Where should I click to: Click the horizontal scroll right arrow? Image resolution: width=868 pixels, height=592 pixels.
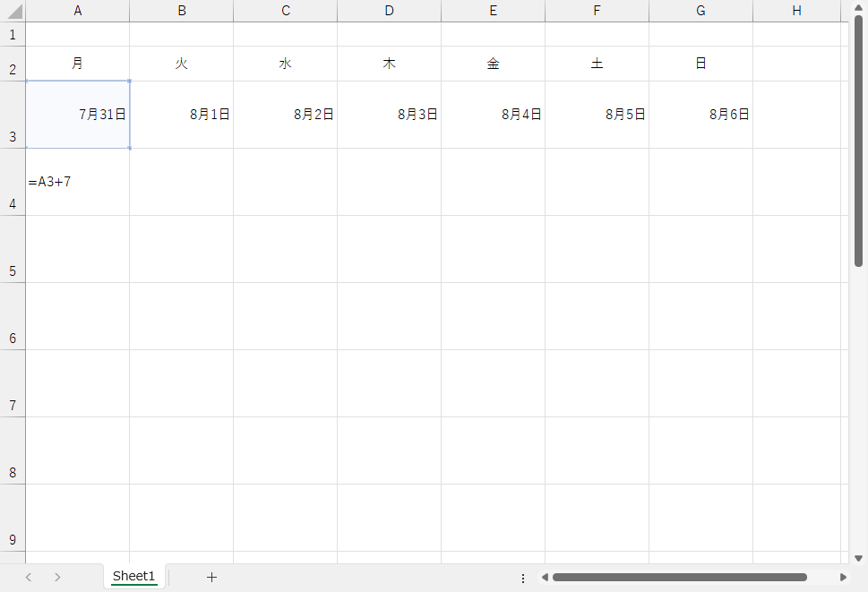(843, 577)
